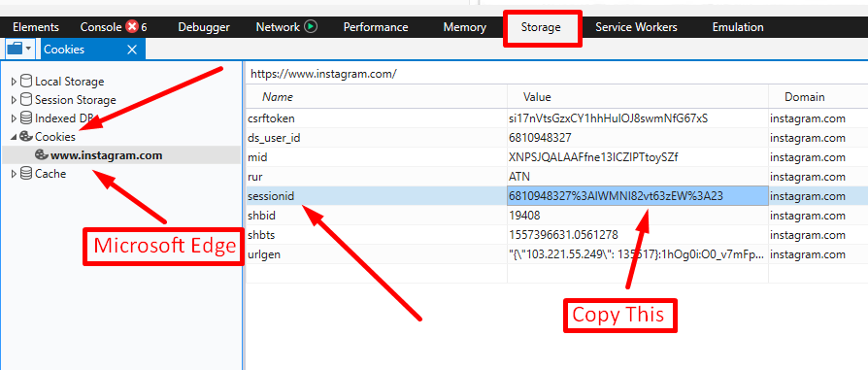Select Local Storage in the tree

69,82
